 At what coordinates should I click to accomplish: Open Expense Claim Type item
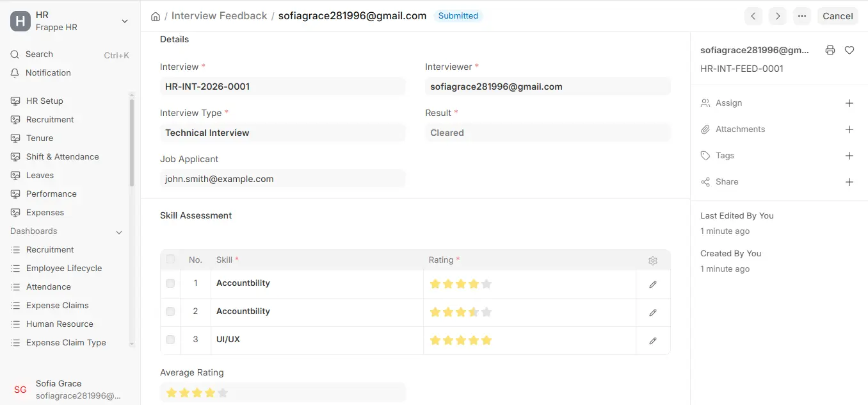tap(66, 343)
